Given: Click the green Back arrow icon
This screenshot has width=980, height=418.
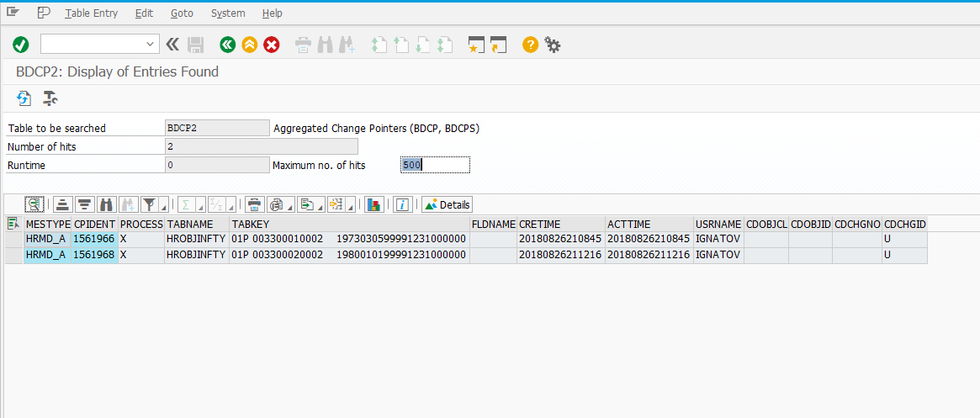Looking at the screenshot, I should 227,45.
